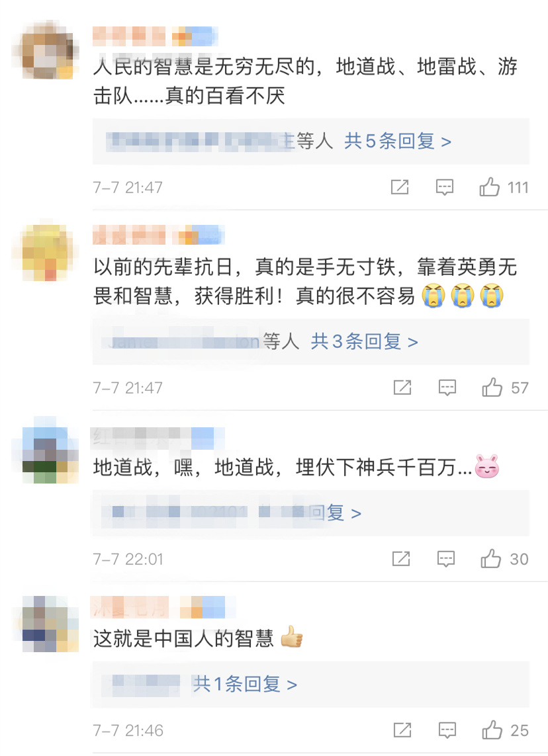
Task: Reply to the 7-7 21:47 first comment
Action: (444, 187)
